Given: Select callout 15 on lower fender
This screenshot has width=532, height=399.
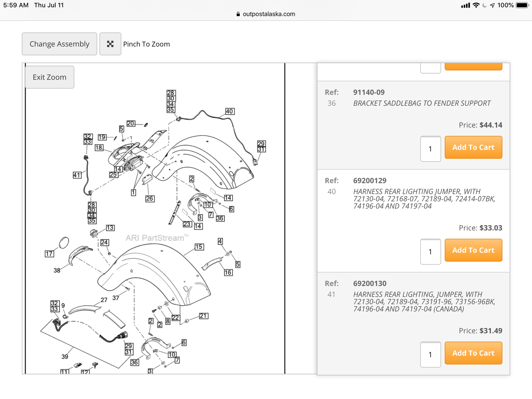Looking at the screenshot, I should [199, 247].
